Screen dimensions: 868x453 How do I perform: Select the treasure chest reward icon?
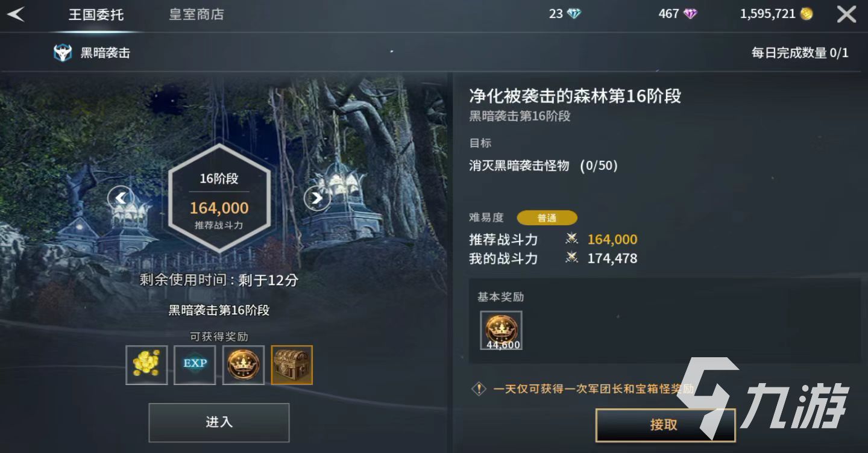[292, 364]
